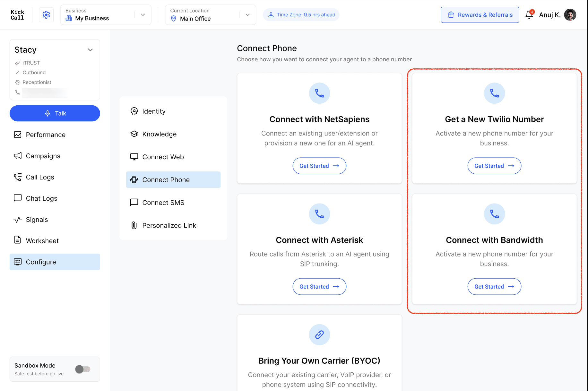This screenshot has width=588, height=391.
Task: Click the Bring Your Own Carrier (BYOC) title
Action: (x=319, y=361)
